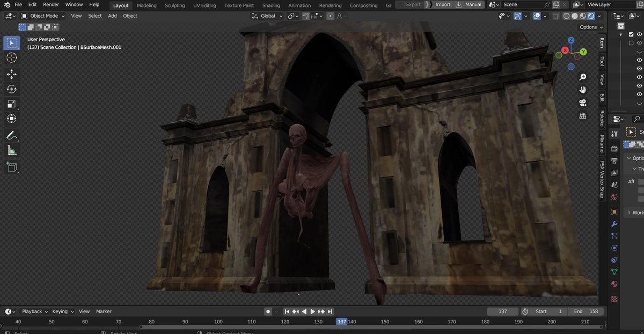
Task: Choose the Annotate tool
Action: (x=11, y=135)
